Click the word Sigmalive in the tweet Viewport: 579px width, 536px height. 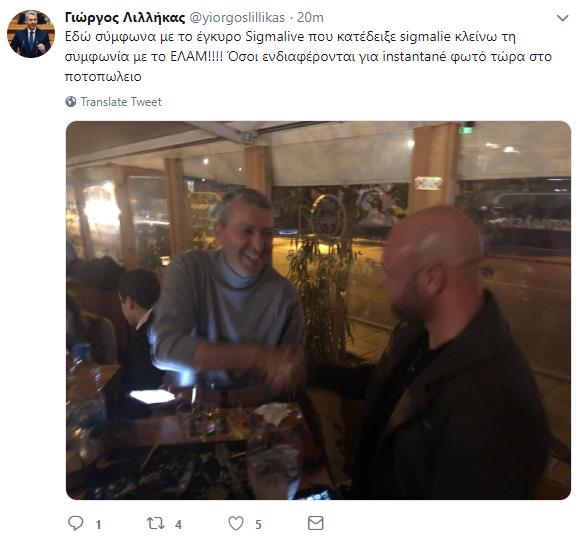[275, 37]
